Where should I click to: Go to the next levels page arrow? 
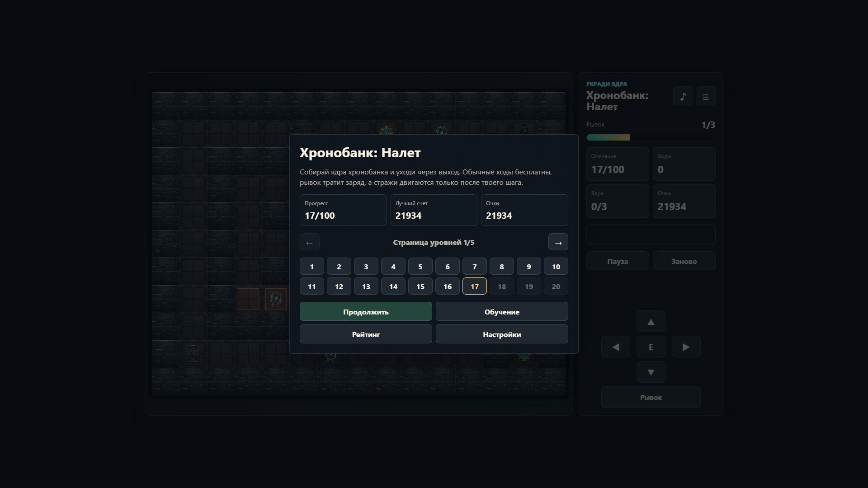pyautogui.click(x=558, y=242)
